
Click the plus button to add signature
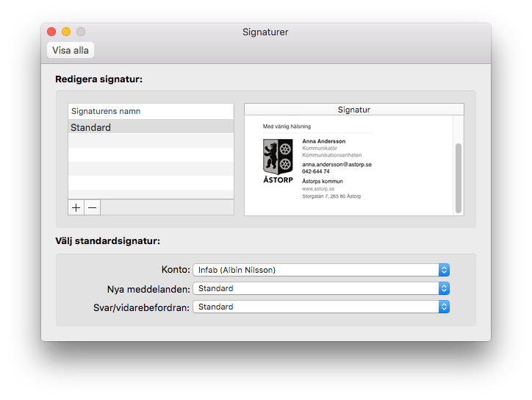pos(76,207)
